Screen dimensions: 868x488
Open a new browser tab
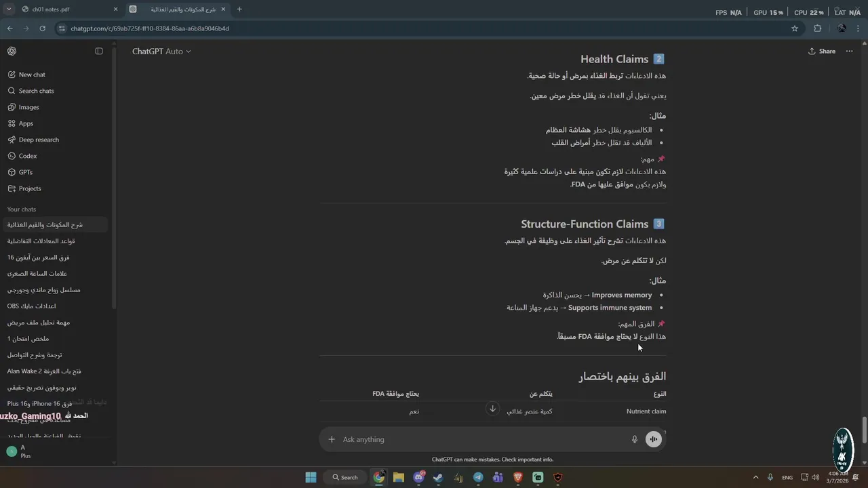pos(239,9)
